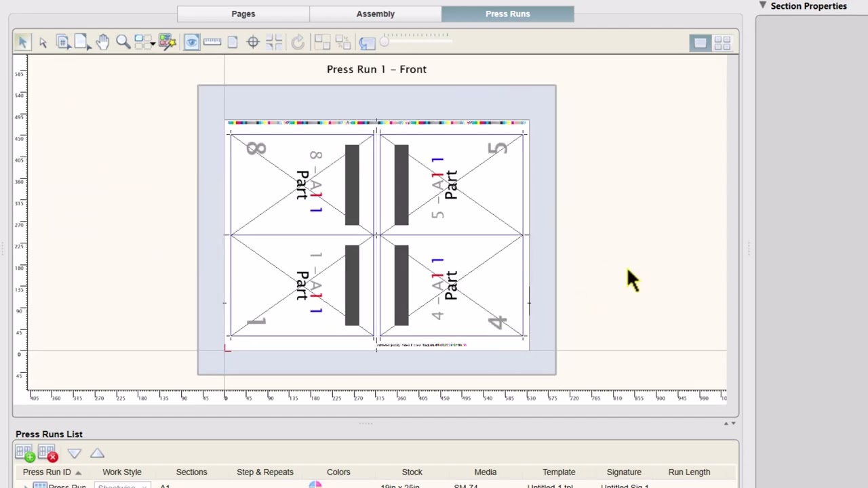Click the color marks wizard icon
The width and height of the screenshot is (868, 488).
pos(167,42)
